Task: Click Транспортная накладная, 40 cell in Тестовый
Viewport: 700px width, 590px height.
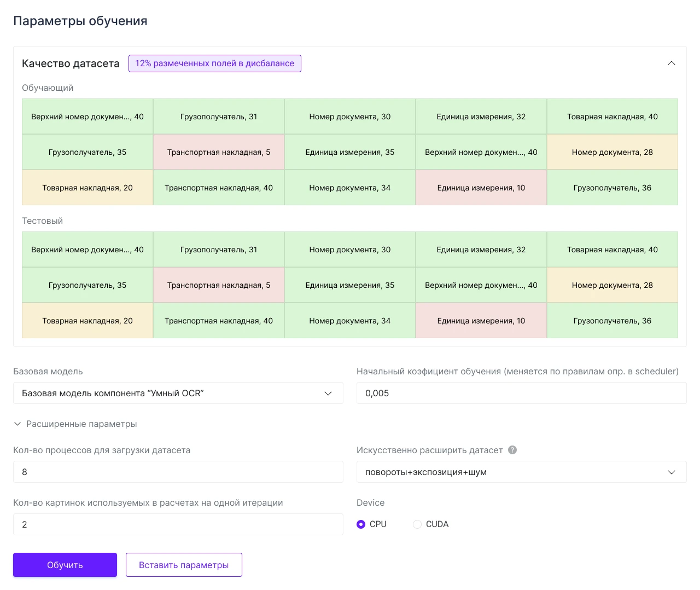Action: [219, 321]
